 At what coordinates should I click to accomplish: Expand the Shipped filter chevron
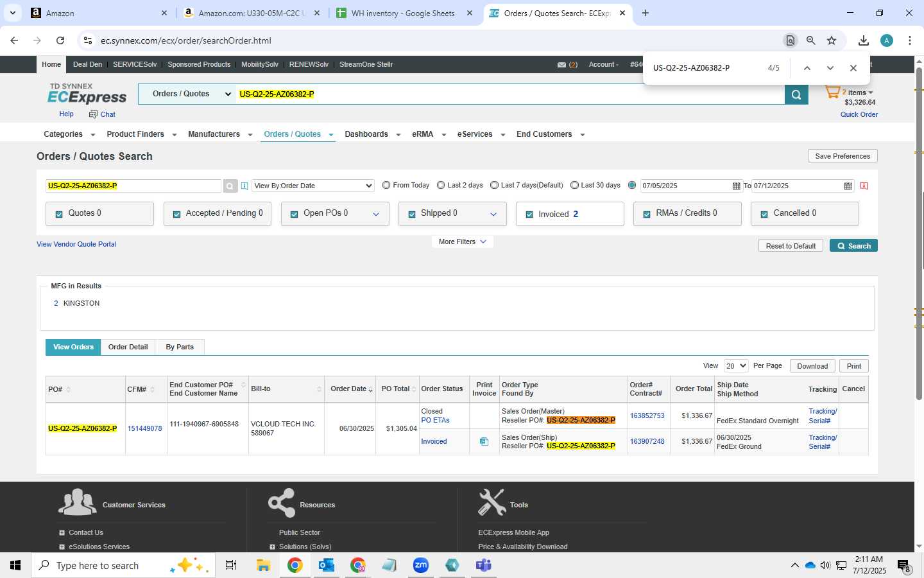click(x=493, y=215)
